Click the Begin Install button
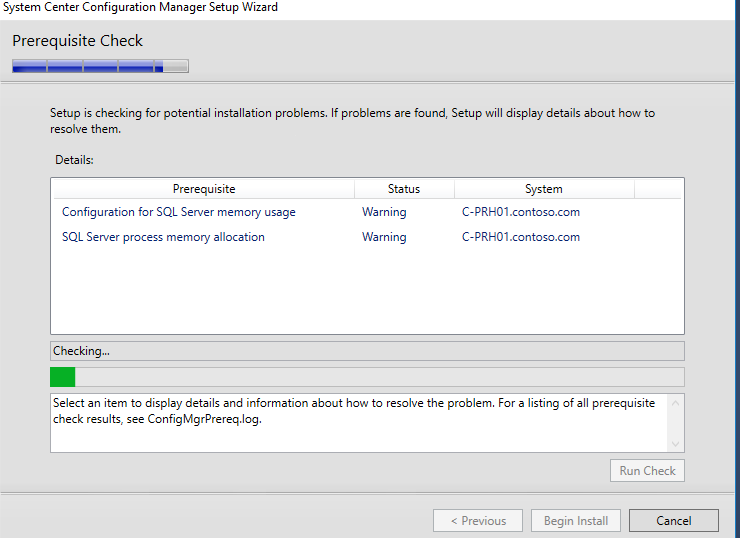Viewport: 740px width, 538px height. (576, 521)
